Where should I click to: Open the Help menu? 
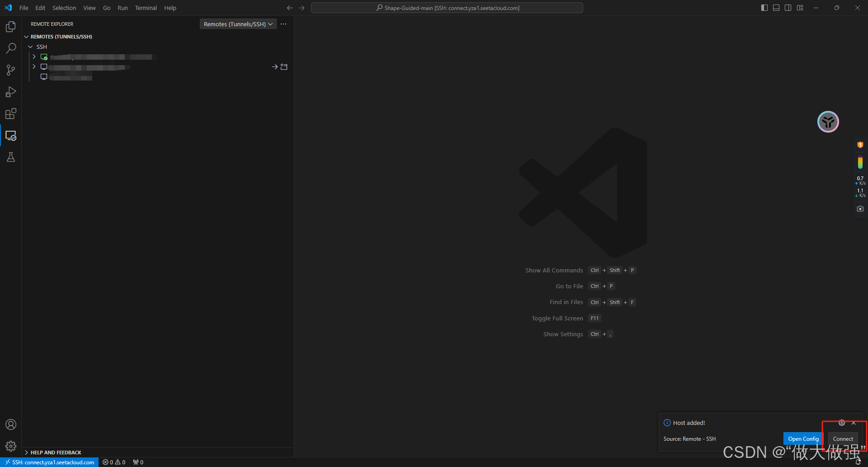pyautogui.click(x=170, y=8)
